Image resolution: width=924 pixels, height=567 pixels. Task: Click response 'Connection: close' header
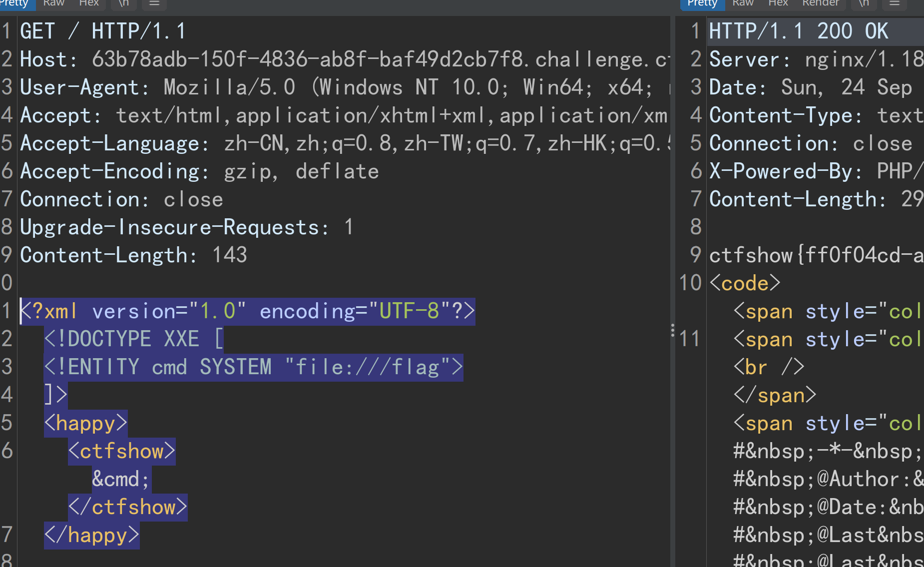point(811,143)
